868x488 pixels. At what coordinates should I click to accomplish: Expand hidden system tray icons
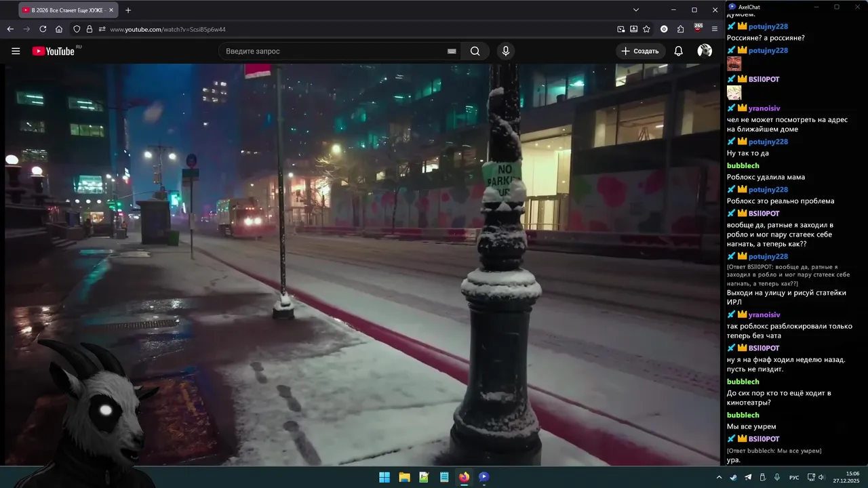click(x=719, y=477)
